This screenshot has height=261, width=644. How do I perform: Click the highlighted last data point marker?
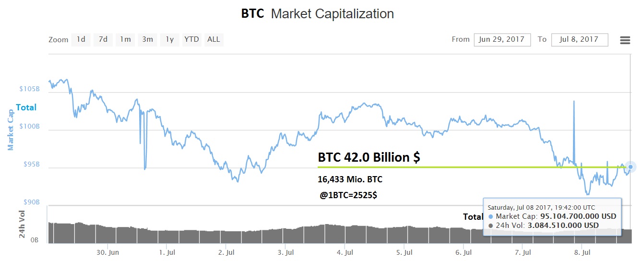click(631, 167)
